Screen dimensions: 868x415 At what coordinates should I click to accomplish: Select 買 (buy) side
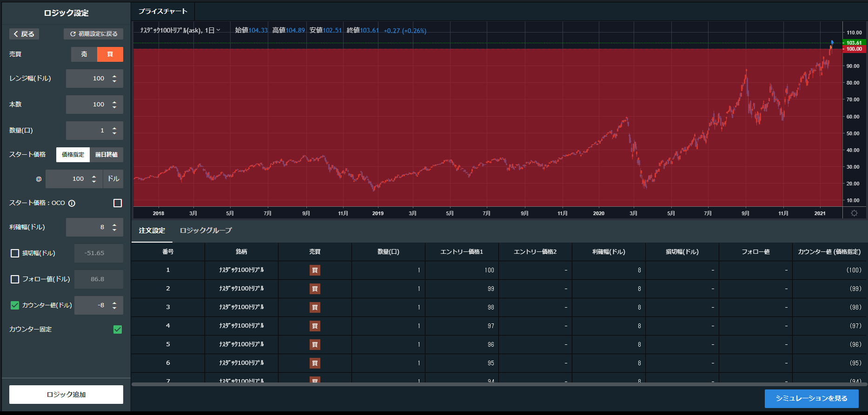coord(110,54)
